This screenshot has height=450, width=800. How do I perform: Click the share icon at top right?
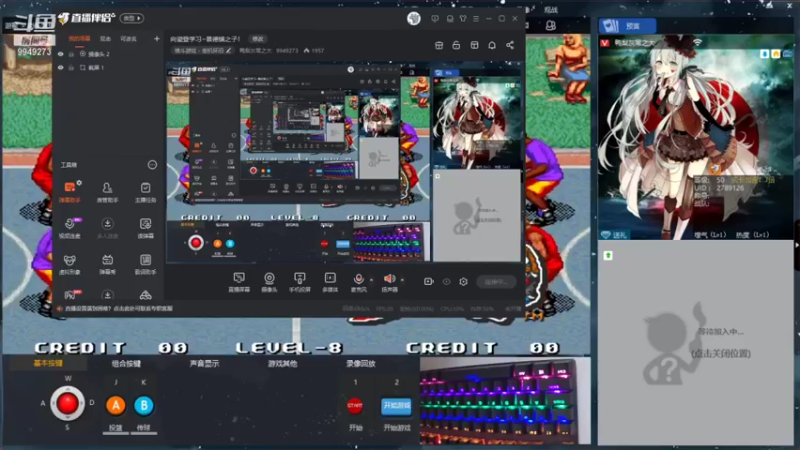coord(510,45)
